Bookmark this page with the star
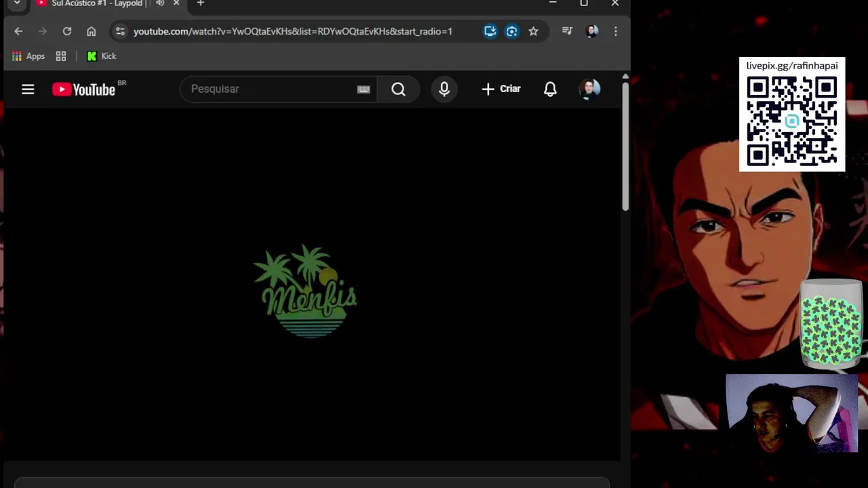The height and width of the screenshot is (488, 868). 534,31
